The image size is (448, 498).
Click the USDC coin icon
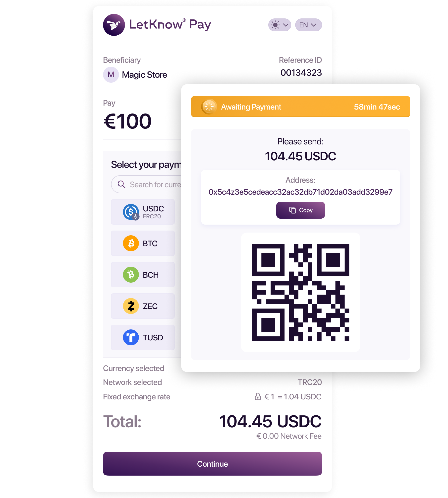[131, 212]
